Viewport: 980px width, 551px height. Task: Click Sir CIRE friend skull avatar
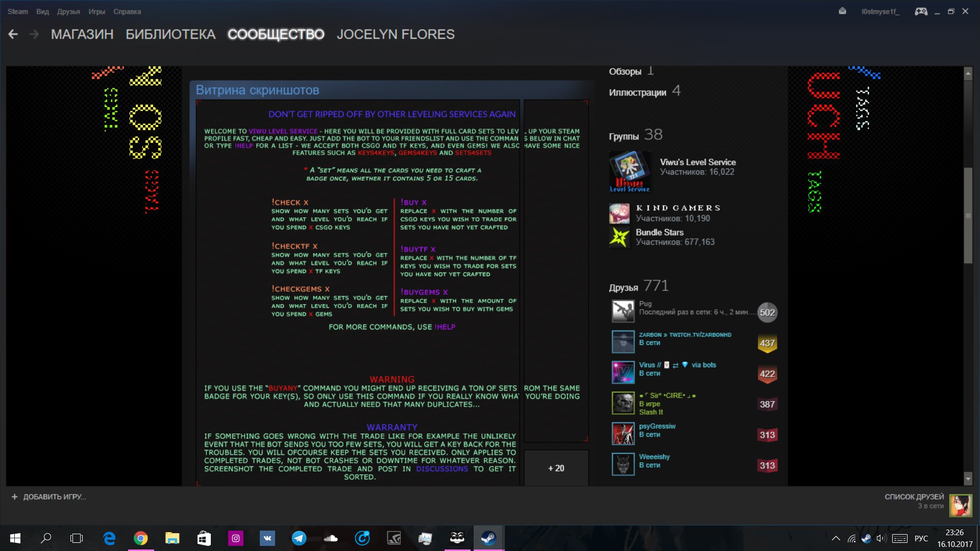[x=623, y=403]
